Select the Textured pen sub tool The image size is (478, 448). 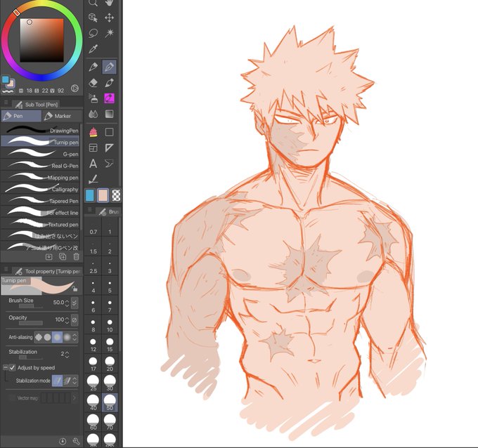[40, 224]
